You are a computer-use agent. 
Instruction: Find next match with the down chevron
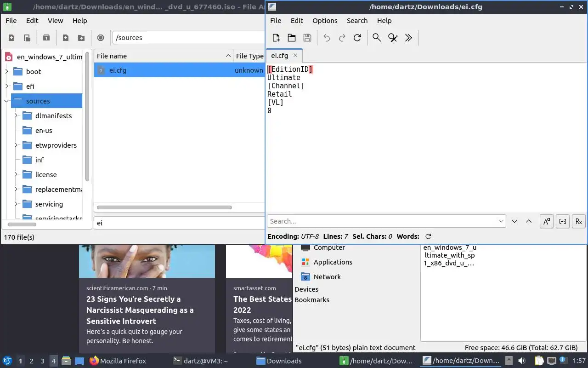[514, 221]
